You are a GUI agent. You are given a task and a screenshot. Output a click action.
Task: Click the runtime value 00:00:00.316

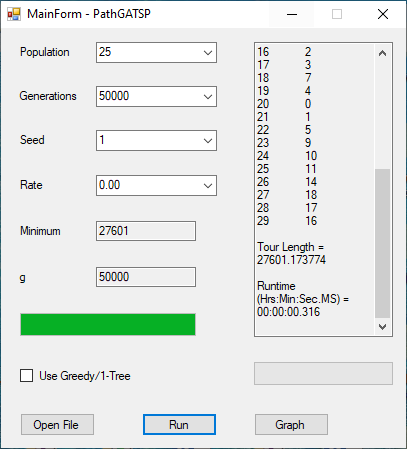click(x=288, y=312)
